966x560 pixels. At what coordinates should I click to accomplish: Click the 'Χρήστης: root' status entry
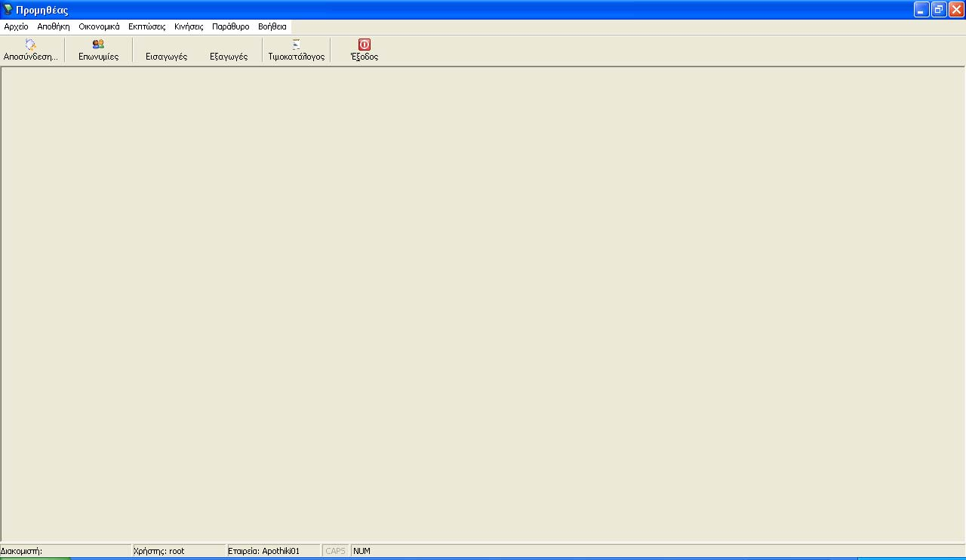(179, 551)
